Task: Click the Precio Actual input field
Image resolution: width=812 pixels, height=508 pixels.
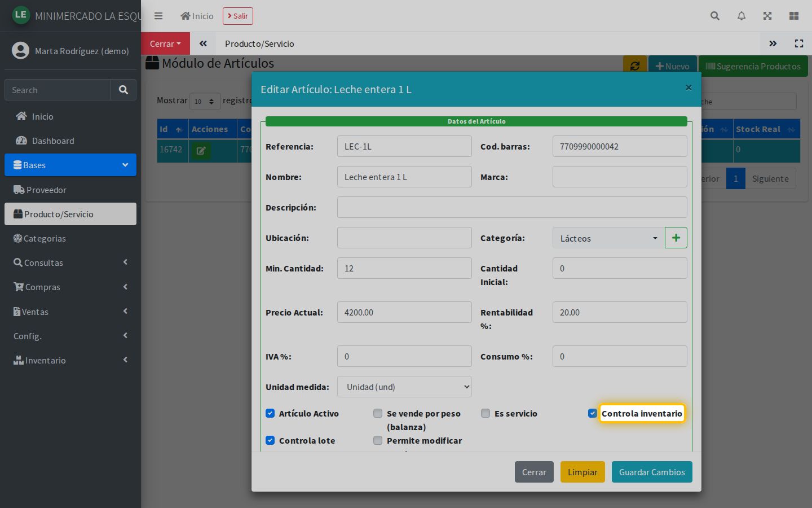Action: (404, 312)
